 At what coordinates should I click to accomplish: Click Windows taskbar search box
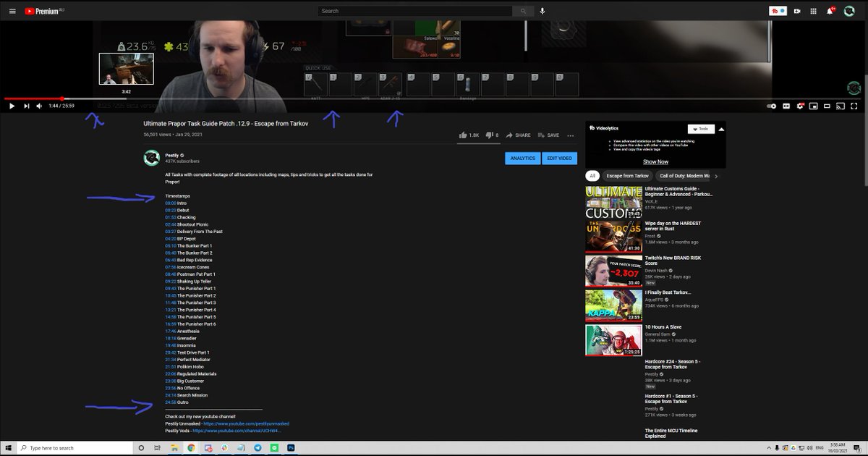coord(75,448)
